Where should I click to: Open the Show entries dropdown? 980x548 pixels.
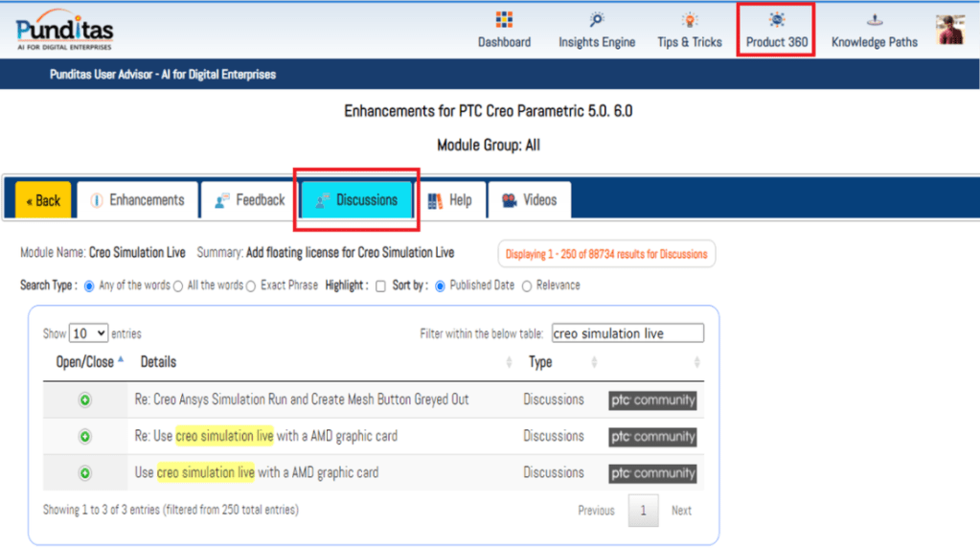click(89, 333)
